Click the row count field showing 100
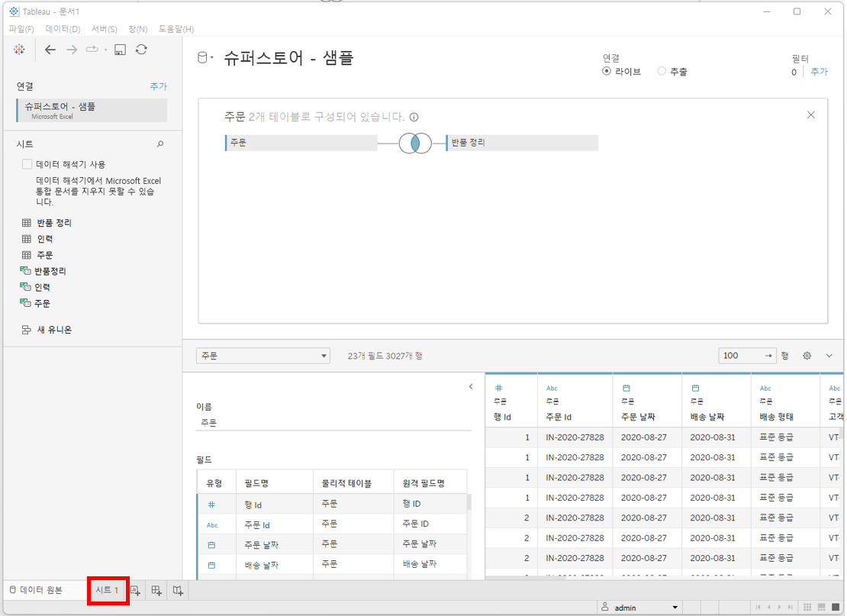Viewport: 847px width, 616px height. 747,356
